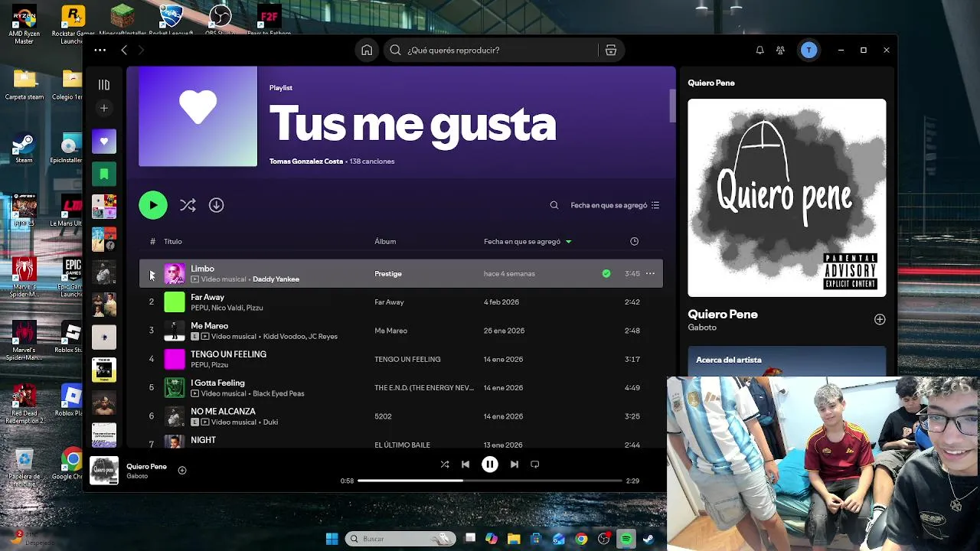The width and height of the screenshot is (980, 551).
Task: Open Windows Start menu
Action: 332,539
